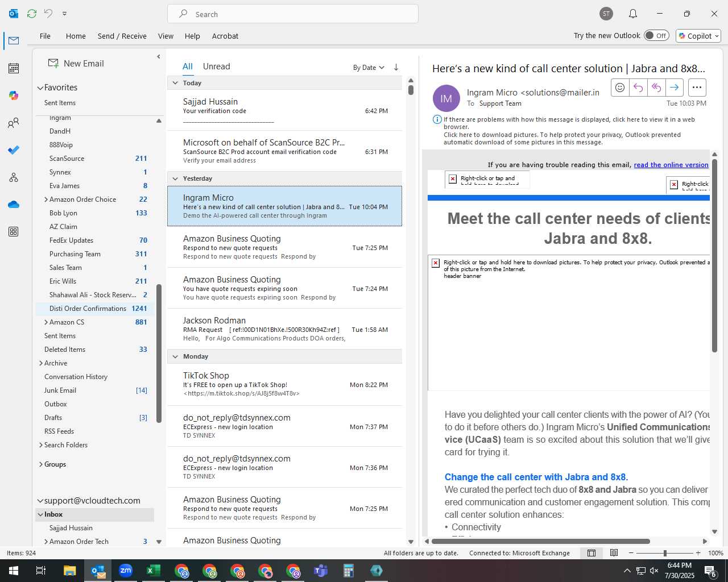Expand the Search Folders node
The height and width of the screenshot is (582, 728).
(x=41, y=445)
